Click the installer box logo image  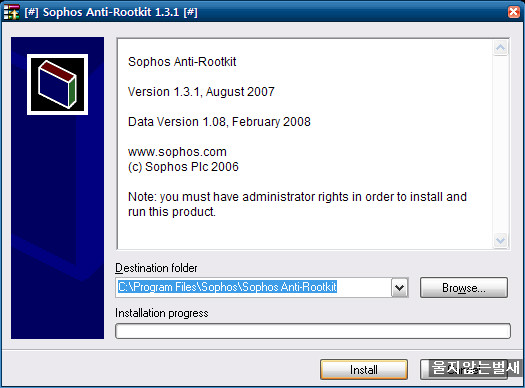click(x=58, y=84)
